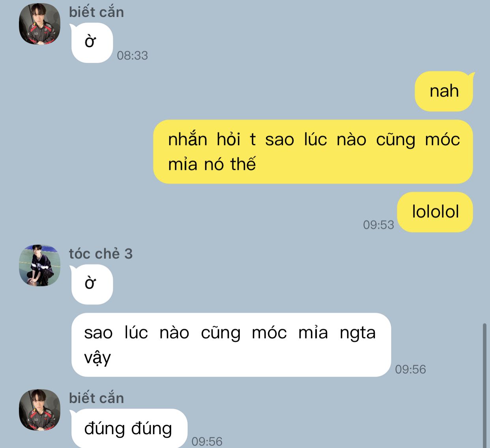Select the yellow 'nah' message bubble
Image resolution: width=490 pixels, height=448 pixels.
coord(444,91)
